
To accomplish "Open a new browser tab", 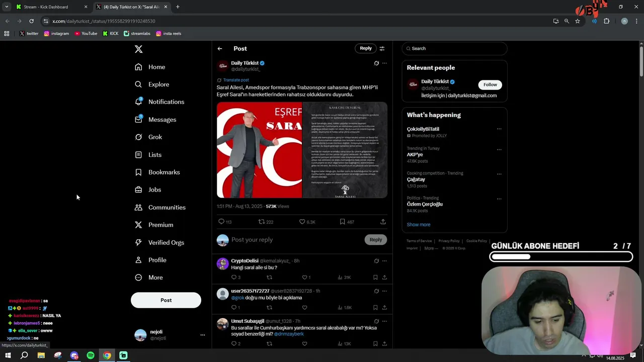I will pos(178,7).
